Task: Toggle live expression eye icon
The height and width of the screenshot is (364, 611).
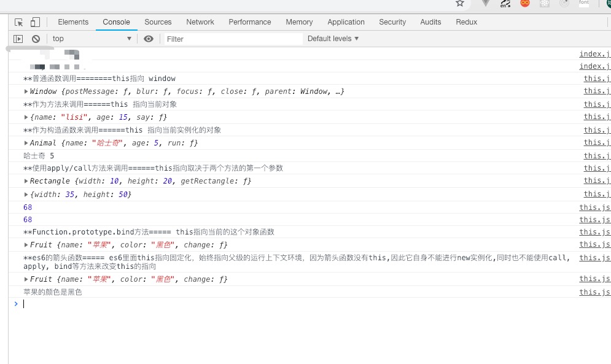Action: click(149, 39)
